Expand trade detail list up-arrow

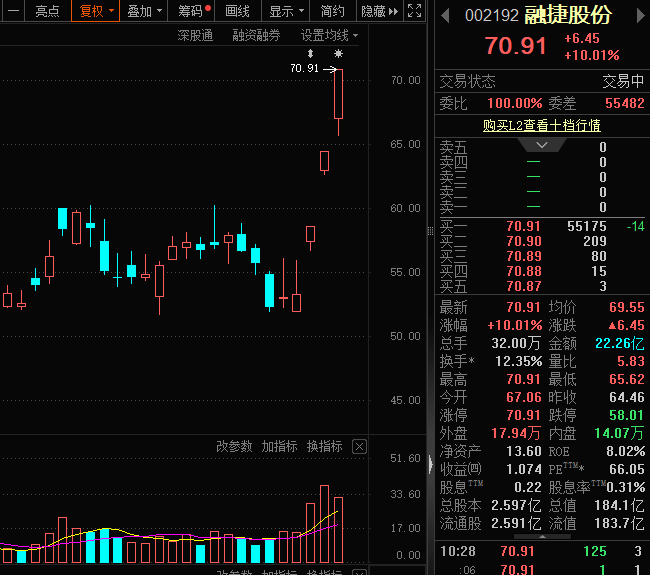[x=542, y=536]
